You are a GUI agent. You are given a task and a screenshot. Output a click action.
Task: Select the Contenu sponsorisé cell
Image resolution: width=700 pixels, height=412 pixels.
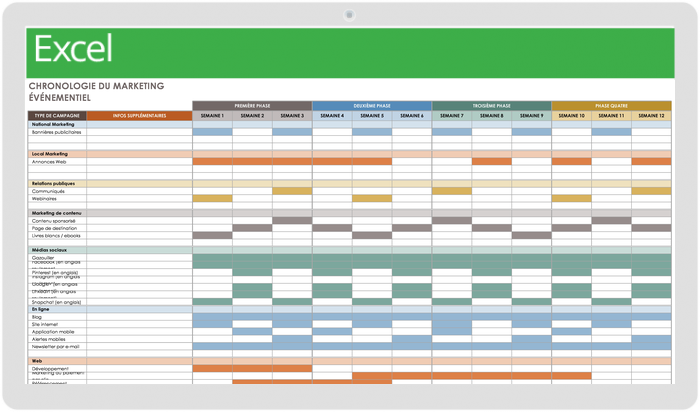coord(54,221)
